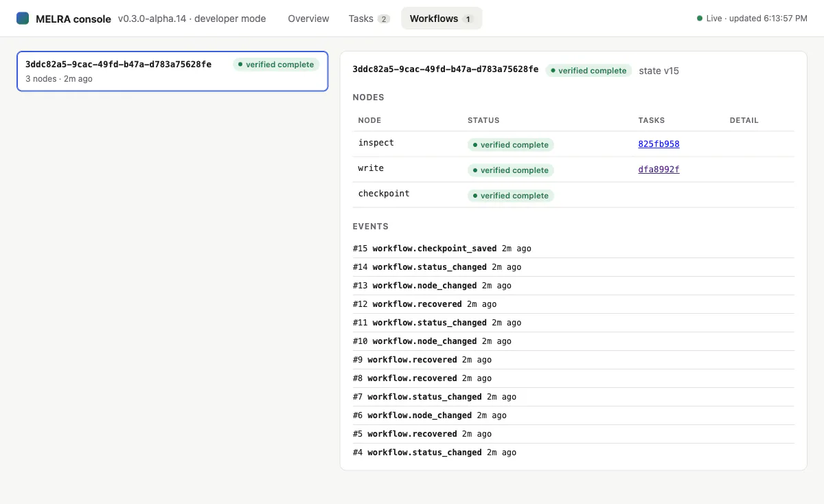Open task link dfa8992f

click(x=659, y=170)
